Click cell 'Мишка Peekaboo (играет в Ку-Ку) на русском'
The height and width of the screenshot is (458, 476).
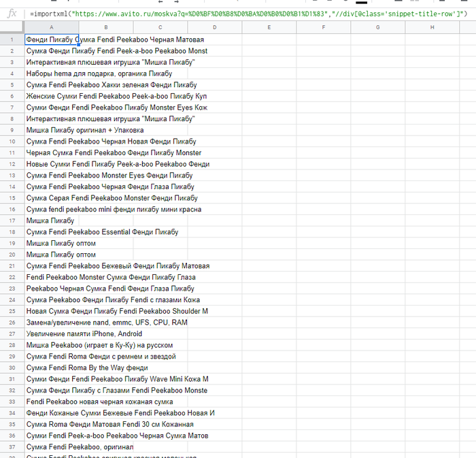[51, 345]
